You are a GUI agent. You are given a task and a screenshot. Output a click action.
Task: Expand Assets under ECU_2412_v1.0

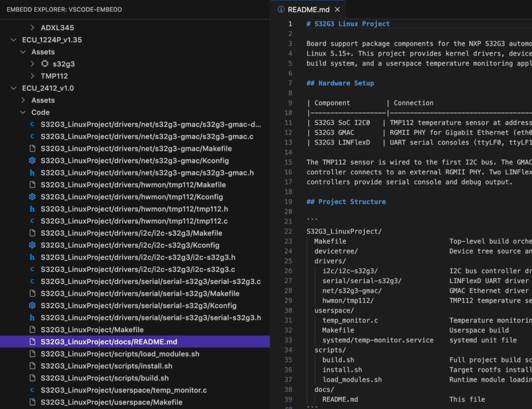tap(23, 100)
